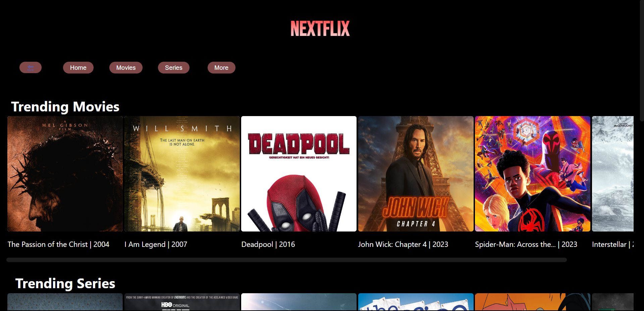Open the Series section
Screen dimensions: 644x311
click(173, 67)
